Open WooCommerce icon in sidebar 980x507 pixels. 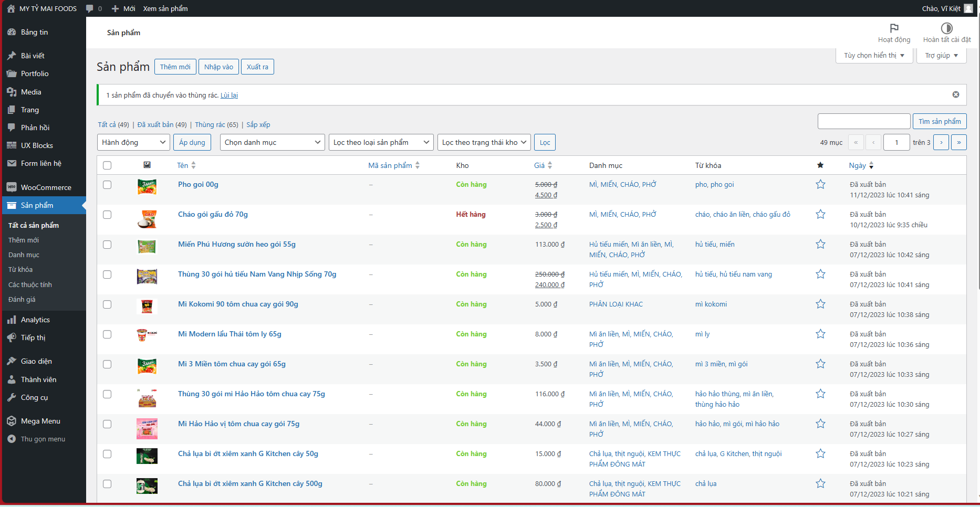[12, 187]
